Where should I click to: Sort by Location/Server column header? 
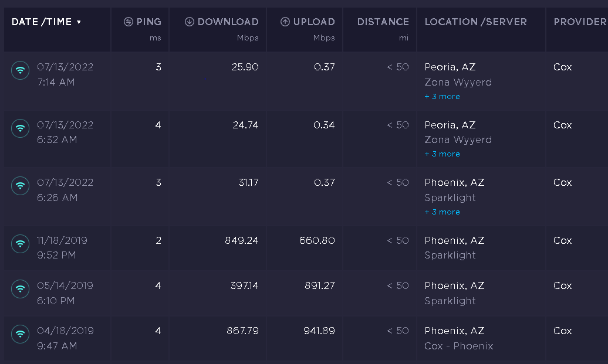(x=476, y=22)
